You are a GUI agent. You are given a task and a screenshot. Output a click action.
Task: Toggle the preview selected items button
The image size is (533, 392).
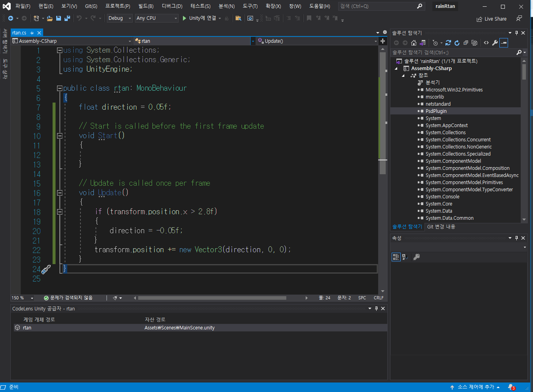click(x=504, y=43)
